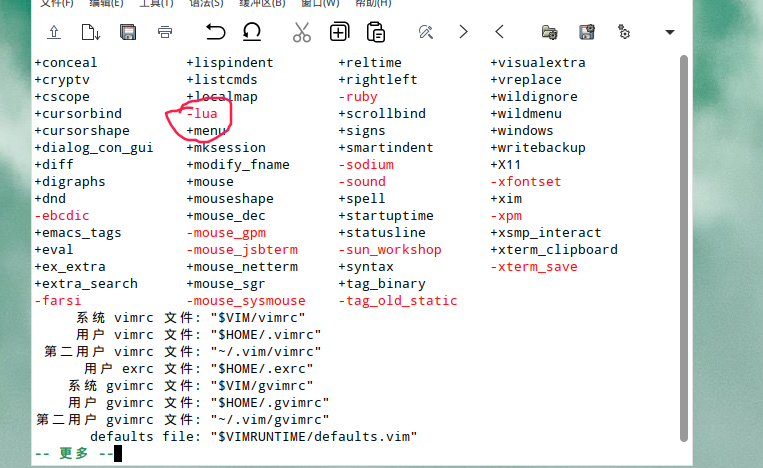Click the "+conceal" feature text
763x468 pixels.
(x=66, y=63)
